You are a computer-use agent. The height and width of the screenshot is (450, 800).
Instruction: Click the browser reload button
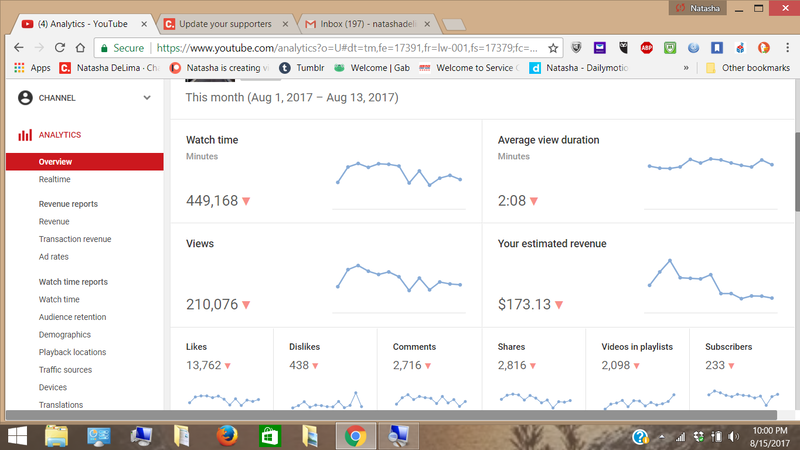click(x=69, y=47)
